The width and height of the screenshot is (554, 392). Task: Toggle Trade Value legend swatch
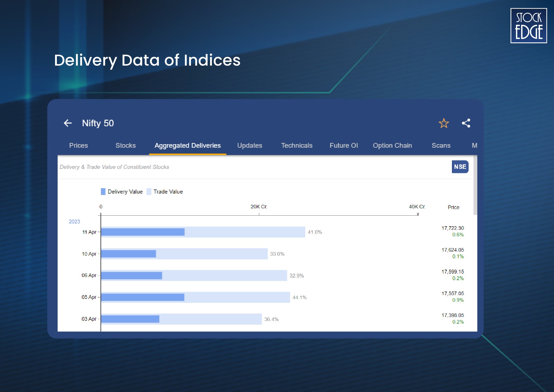pos(149,192)
